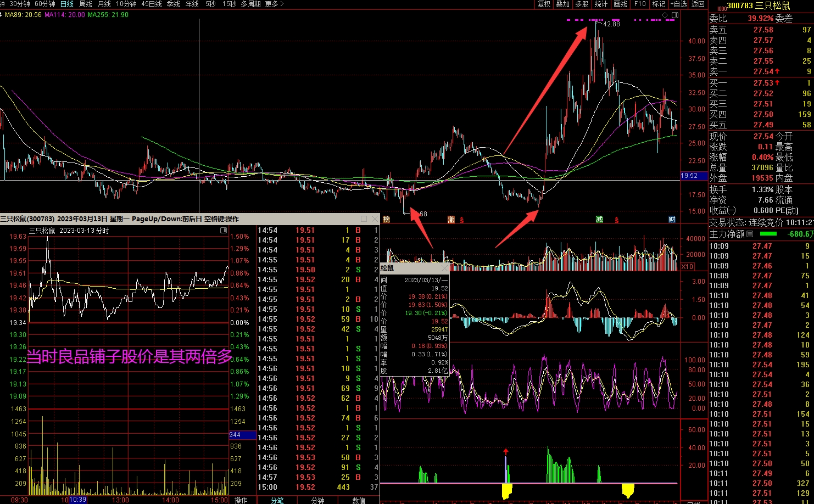This screenshot has width=814, height=504.
Task: Click the 944 volume axis marker
Action: click(242, 435)
